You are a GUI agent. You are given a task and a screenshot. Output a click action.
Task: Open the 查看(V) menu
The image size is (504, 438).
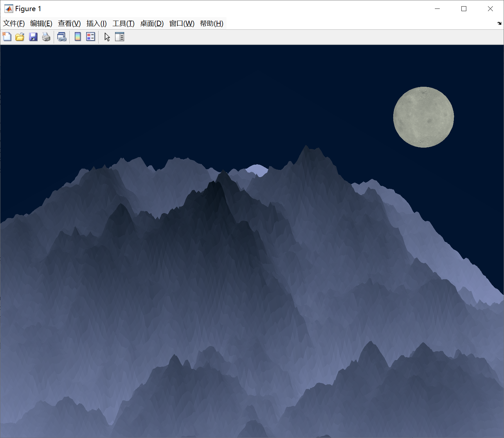click(69, 24)
